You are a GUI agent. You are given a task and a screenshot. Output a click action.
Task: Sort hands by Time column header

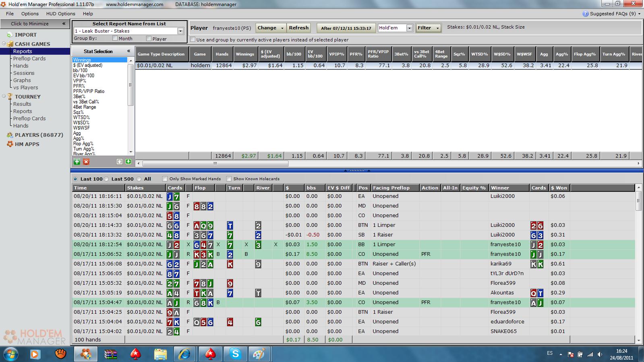click(x=98, y=188)
